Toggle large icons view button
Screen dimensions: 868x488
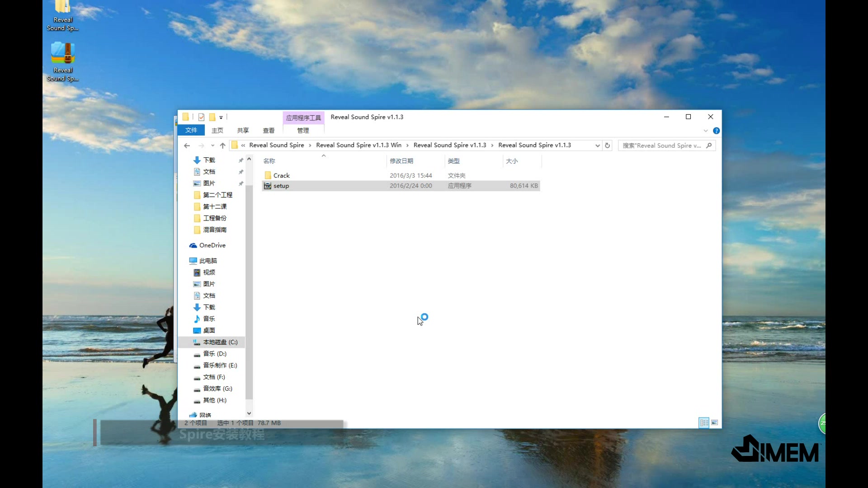(714, 422)
